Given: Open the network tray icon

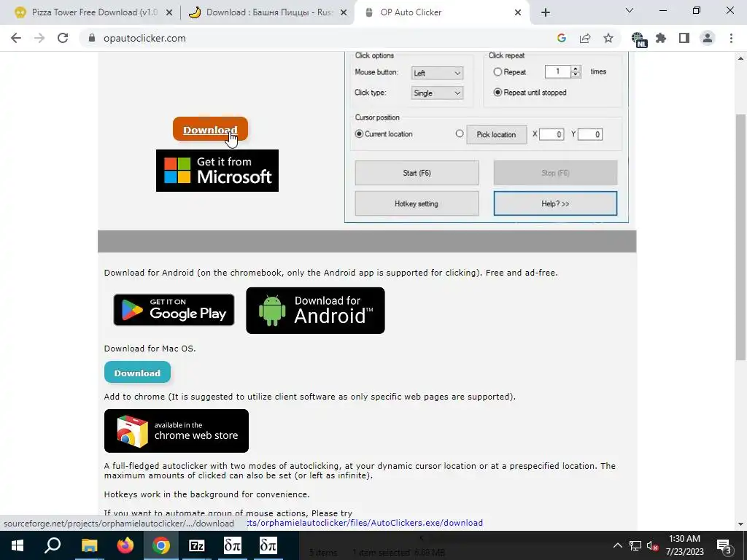Looking at the screenshot, I should [x=635, y=545].
